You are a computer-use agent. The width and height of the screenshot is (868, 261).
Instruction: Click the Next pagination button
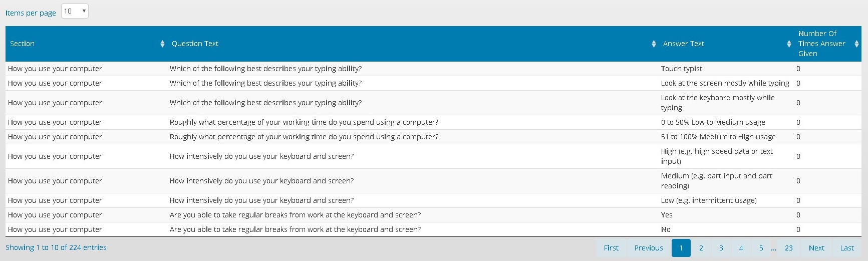coord(816,248)
